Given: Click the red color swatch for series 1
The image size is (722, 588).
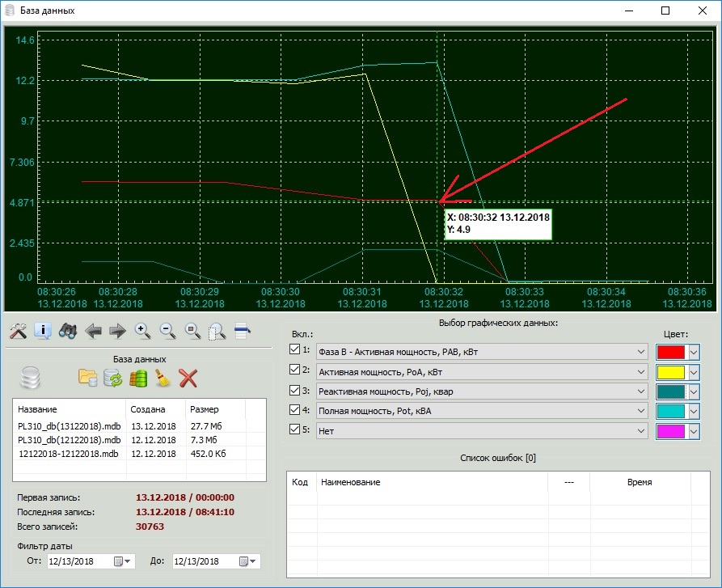Looking at the screenshot, I should pyautogui.click(x=671, y=353).
